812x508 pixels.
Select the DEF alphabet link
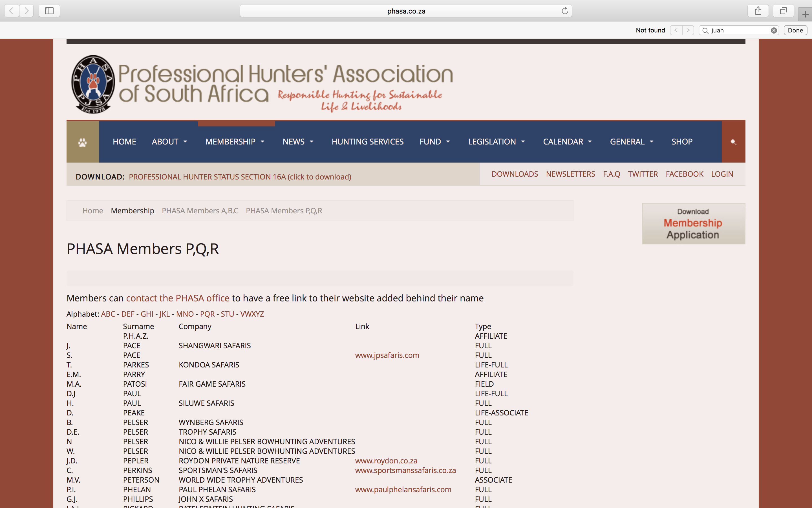[128, 314]
